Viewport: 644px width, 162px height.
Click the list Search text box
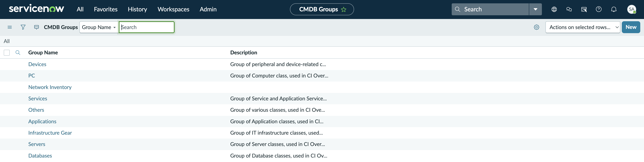coord(146,27)
